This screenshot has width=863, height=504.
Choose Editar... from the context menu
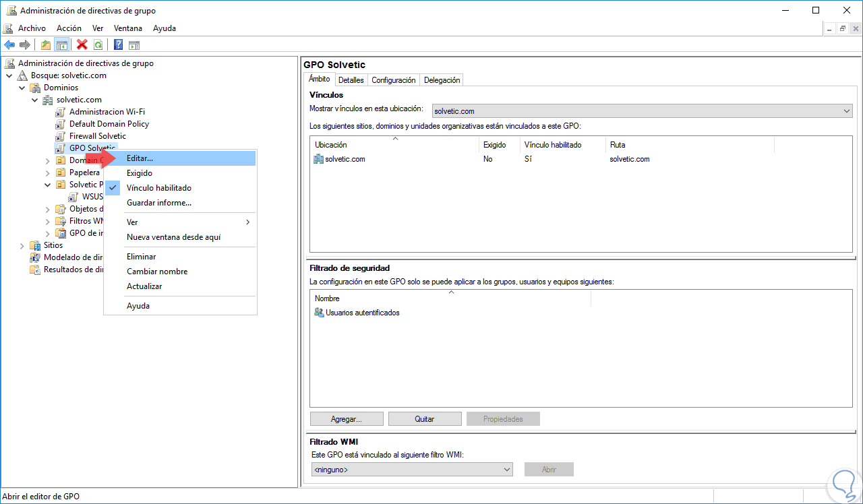180,158
